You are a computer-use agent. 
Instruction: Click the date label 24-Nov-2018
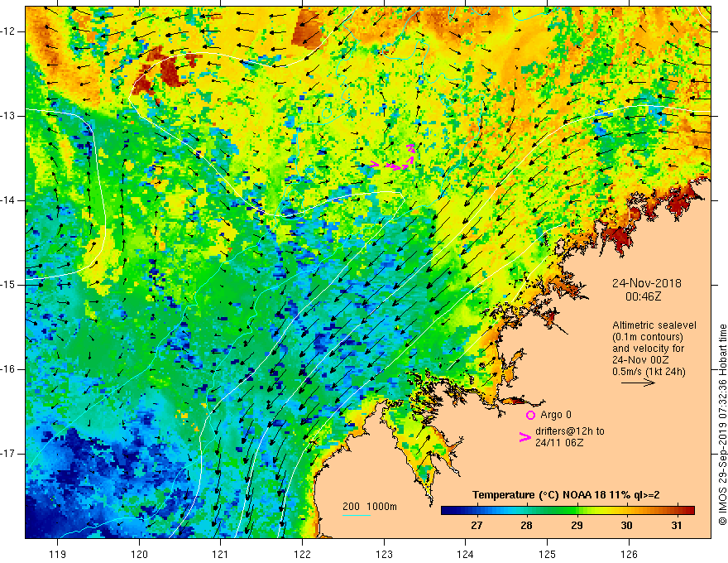click(647, 283)
